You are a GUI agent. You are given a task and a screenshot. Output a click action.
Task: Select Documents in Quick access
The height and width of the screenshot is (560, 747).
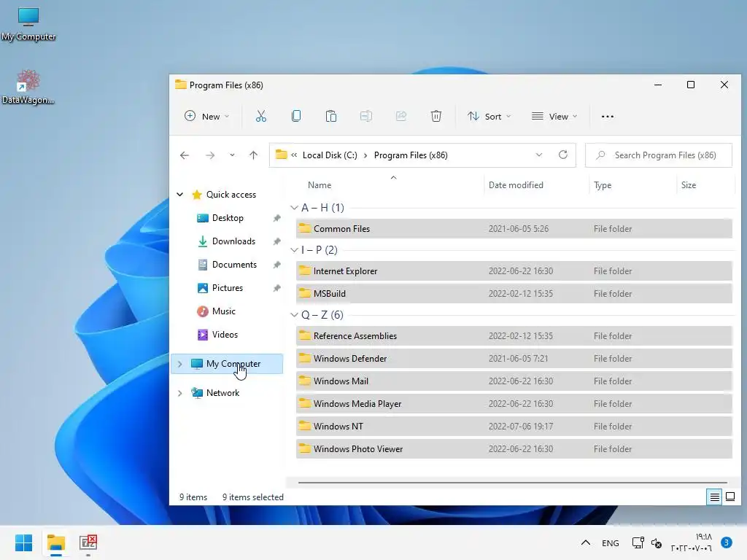[234, 265]
